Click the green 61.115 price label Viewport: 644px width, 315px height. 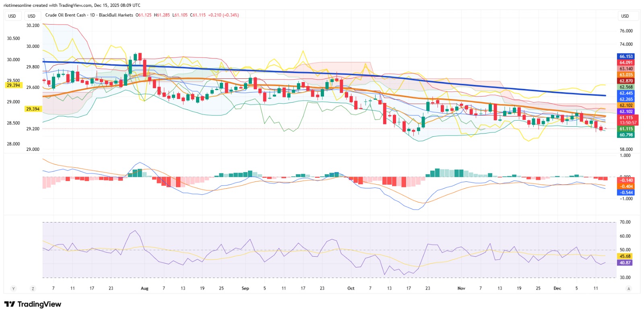coord(626,129)
